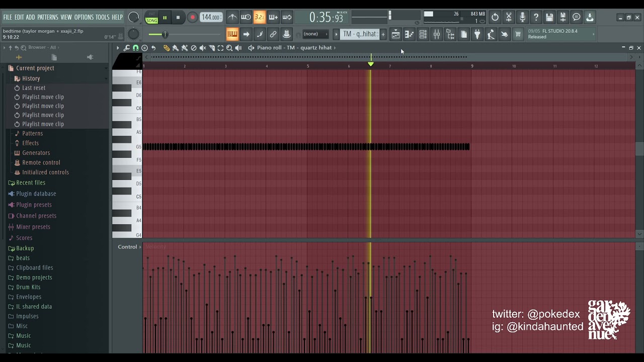Screen dimensions: 644x362
Task: Toggle PAT/SONG playback mode switch
Action: (x=151, y=18)
